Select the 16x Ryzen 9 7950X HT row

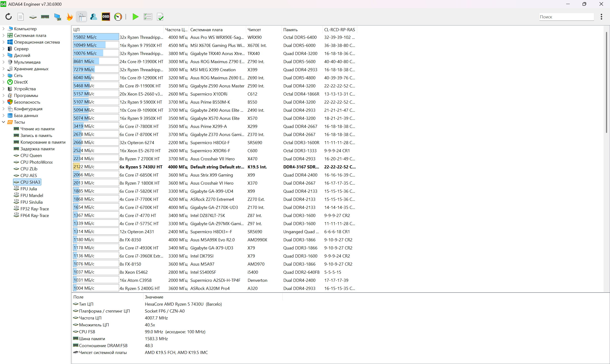pos(215,45)
